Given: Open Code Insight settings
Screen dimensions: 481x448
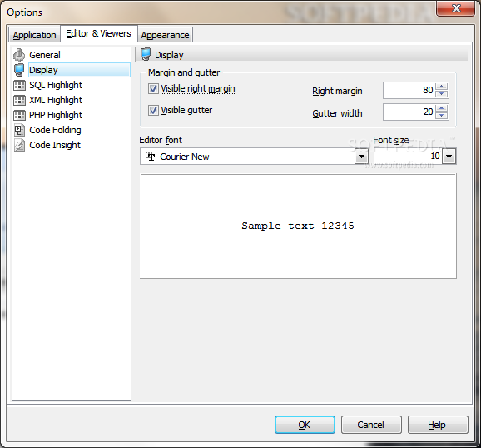Looking at the screenshot, I should (55, 145).
